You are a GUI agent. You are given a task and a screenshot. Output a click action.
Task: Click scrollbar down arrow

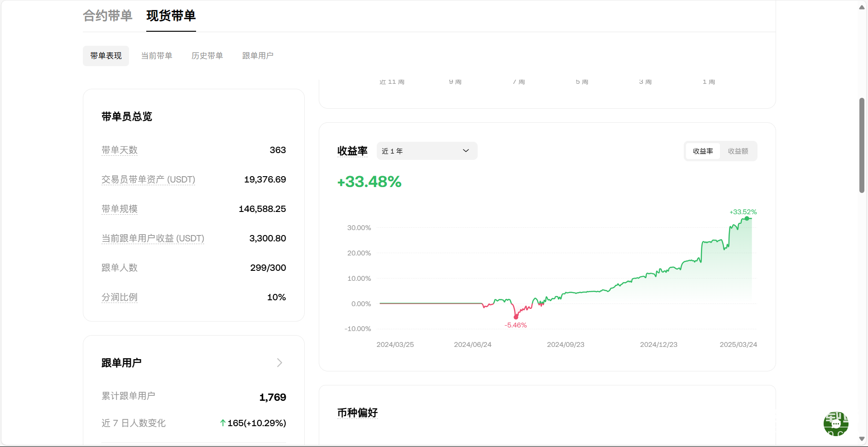[862, 439]
